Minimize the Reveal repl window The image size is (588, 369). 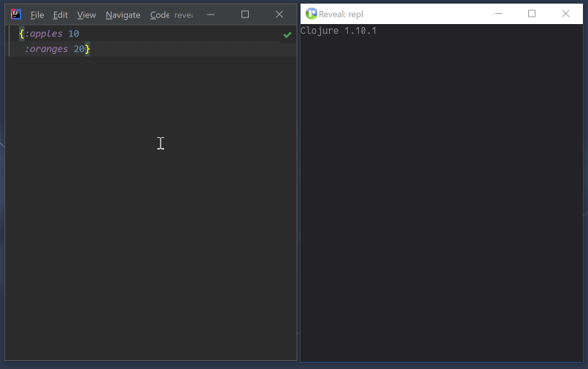coord(498,14)
